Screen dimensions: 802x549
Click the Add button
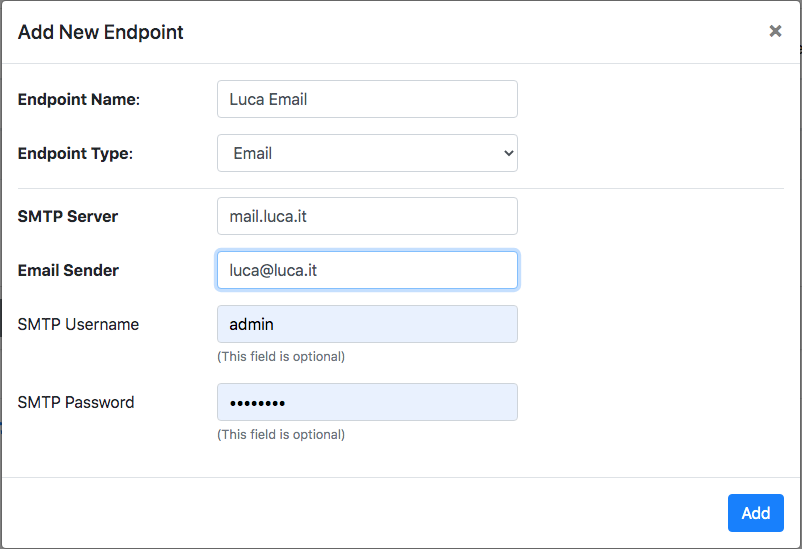755,513
